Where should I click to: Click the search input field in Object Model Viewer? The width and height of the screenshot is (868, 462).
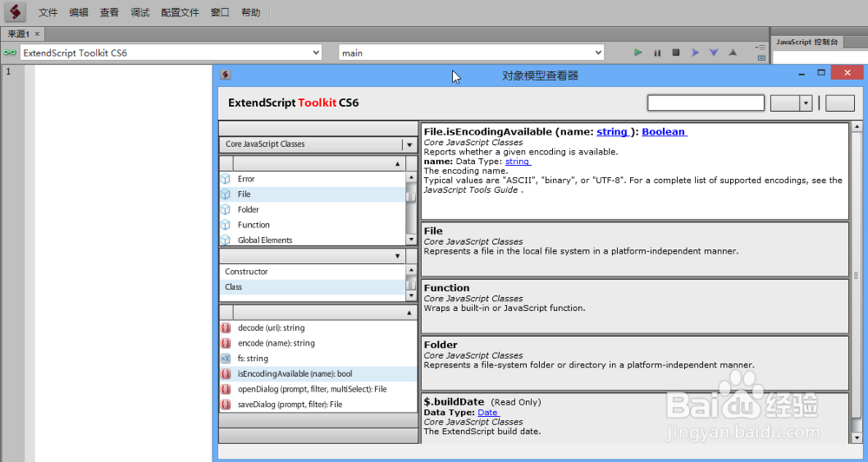[706, 103]
